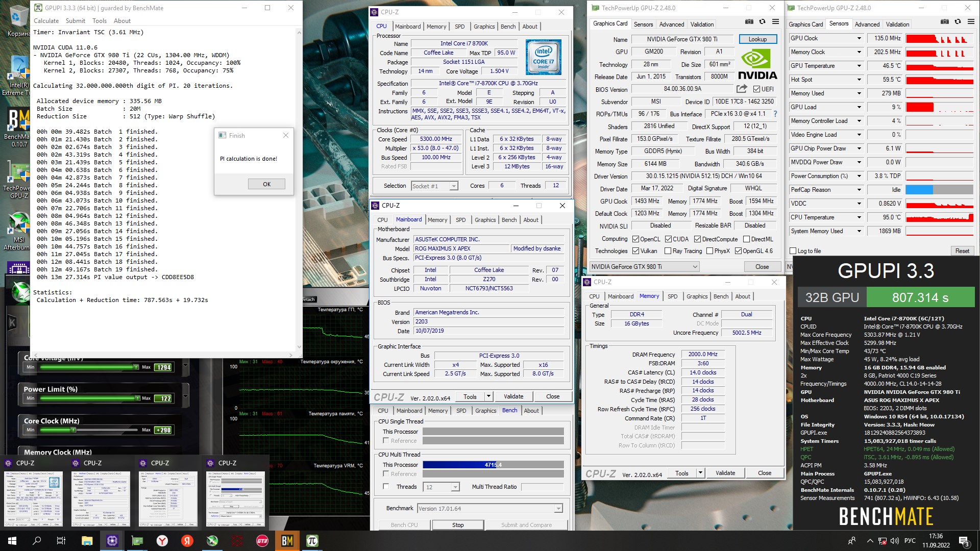
Task: Toggle the UEFI checkbox in GPU-Z
Action: point(757,89)
